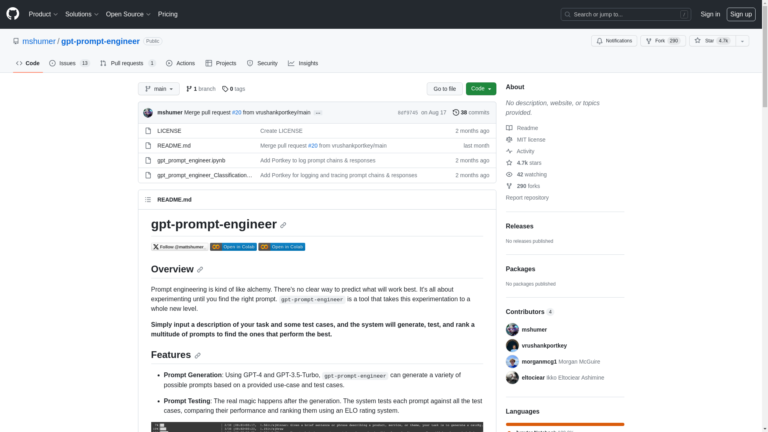This screenshot has height=432, width=768.
Task: View the 38 commits history
Action: coord(471,112)
